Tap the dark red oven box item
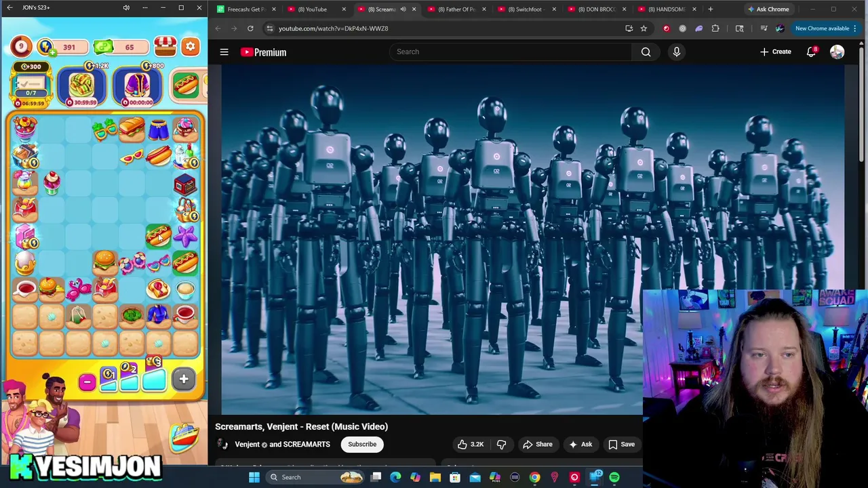This screenshot has width=868, height=488. 184,184
